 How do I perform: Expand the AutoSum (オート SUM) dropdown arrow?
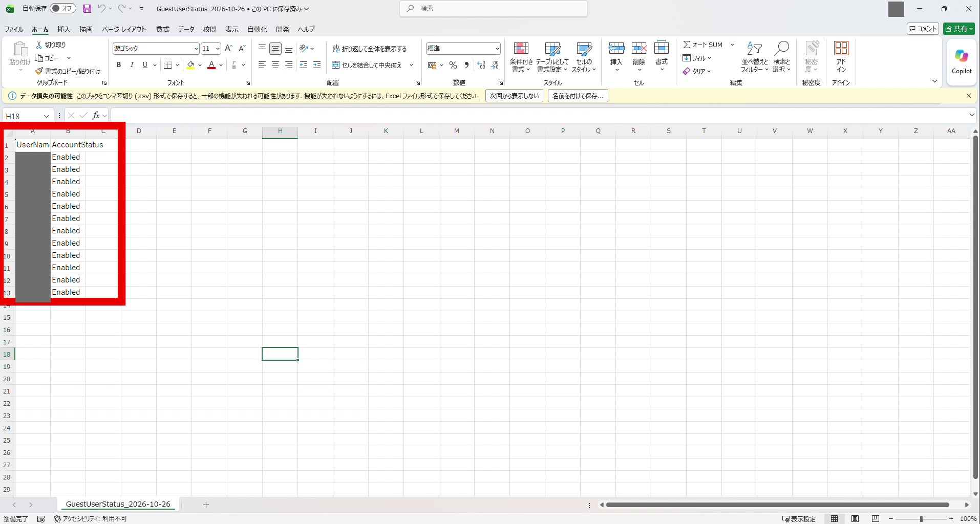pos(732,45)
